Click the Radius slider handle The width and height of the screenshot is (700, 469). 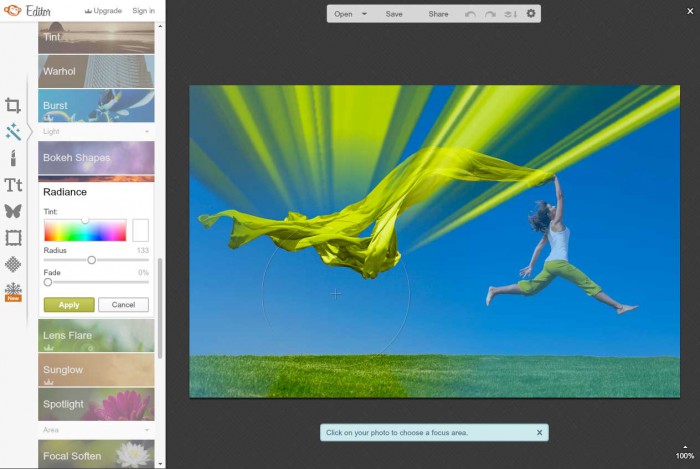pyautogui.click(x=92, y=260)
